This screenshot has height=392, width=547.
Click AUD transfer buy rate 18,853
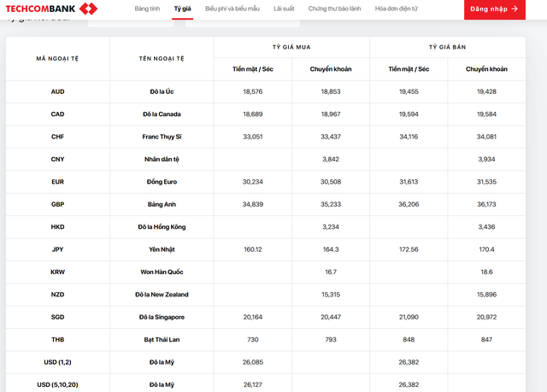pos(331,91)
